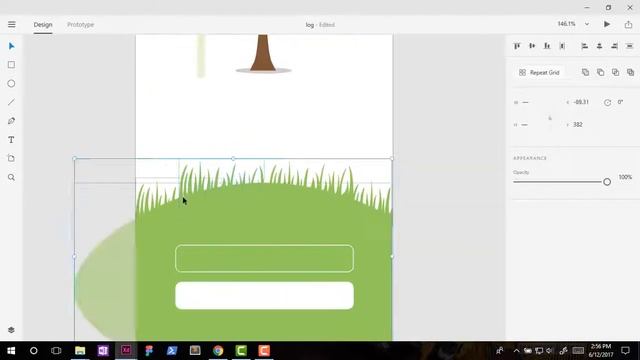Open the orange Camtasia recorder taskbar icon
This screenshot has width=640, height=360.
pos(264,351)
